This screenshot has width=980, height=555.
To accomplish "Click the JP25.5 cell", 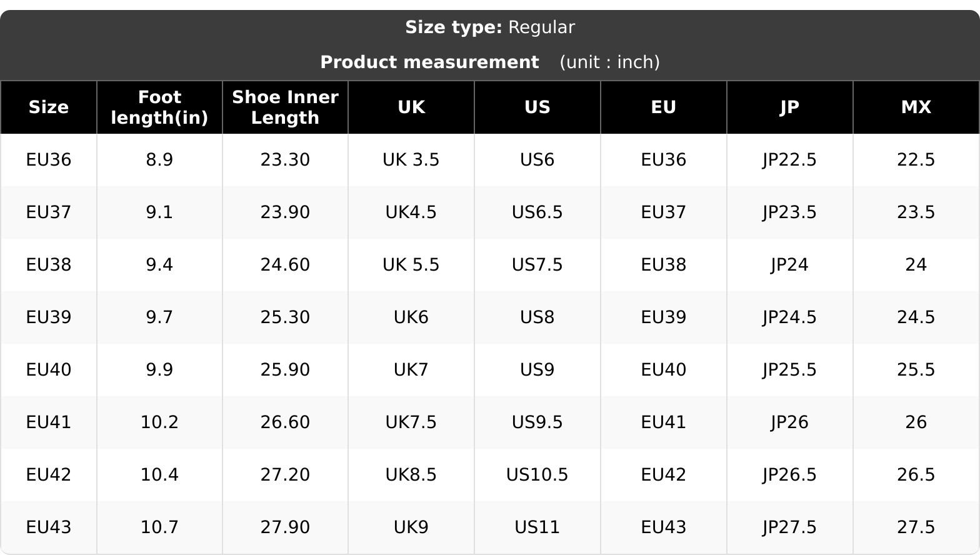I will 789,370.
